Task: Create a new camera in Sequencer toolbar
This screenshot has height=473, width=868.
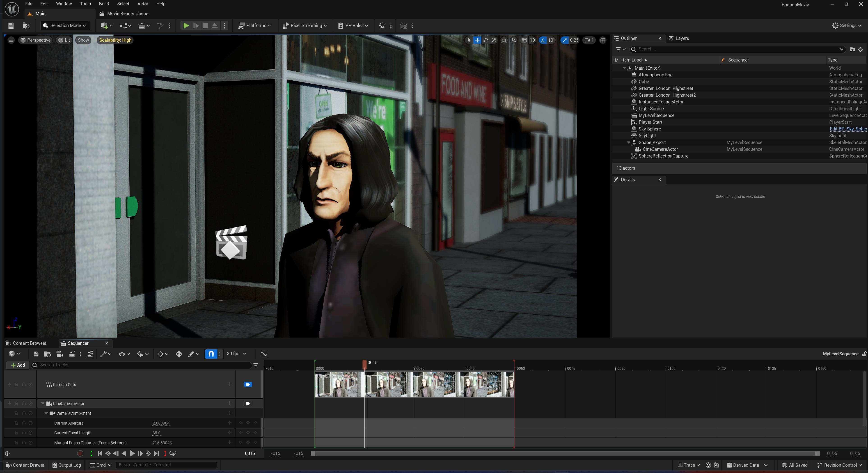Action: click(x=59, y=354)
